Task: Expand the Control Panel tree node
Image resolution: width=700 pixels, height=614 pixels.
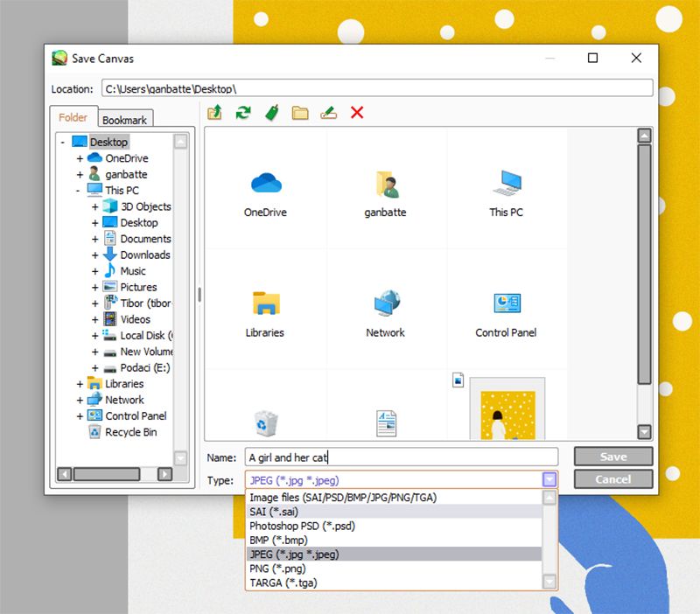Action: [80, 416]
